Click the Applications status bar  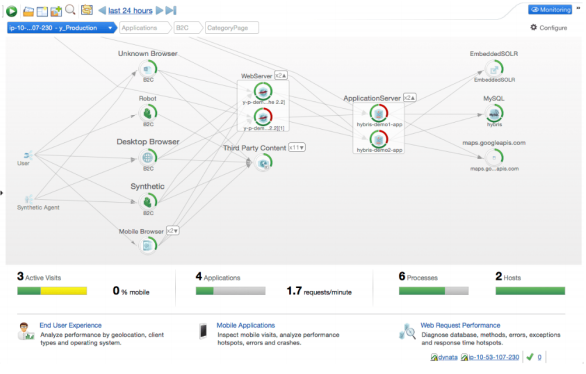coord(231,291)
